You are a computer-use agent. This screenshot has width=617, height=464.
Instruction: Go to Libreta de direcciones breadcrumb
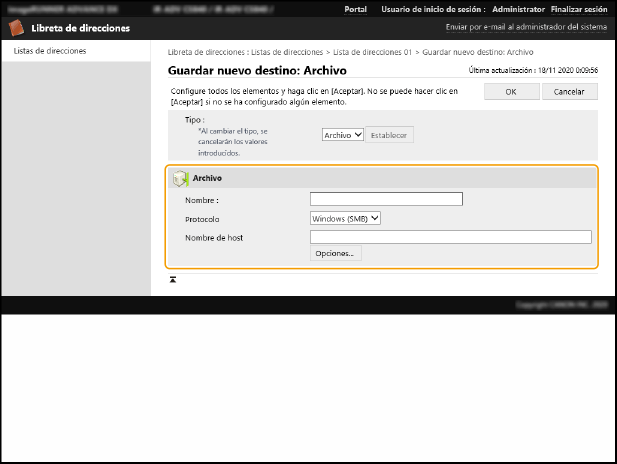point(205,51)
